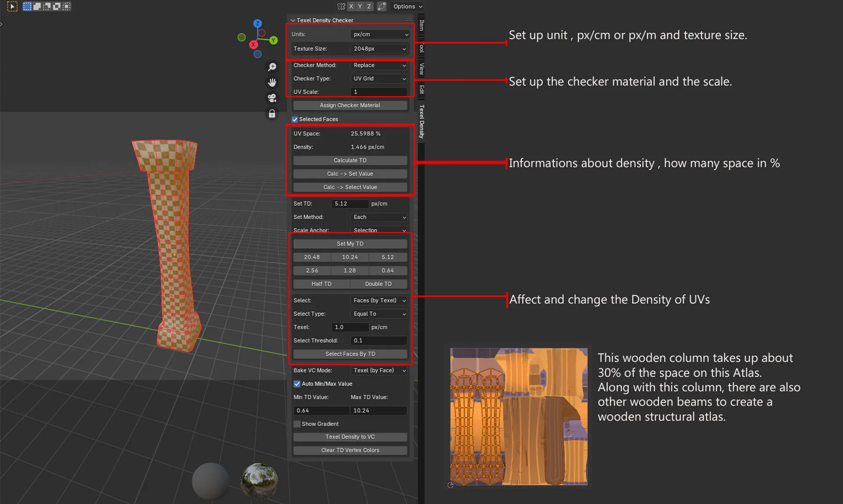Screen dimensions: 843x504
Task: Click the lock camera padlock icon
Action: click(x=272, y=114)
